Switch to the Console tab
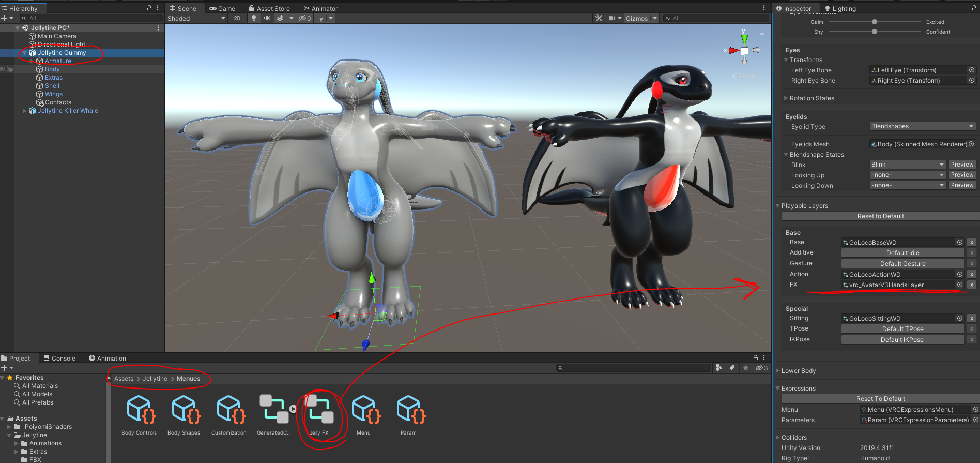980x463 pixels. click(59, 358)
